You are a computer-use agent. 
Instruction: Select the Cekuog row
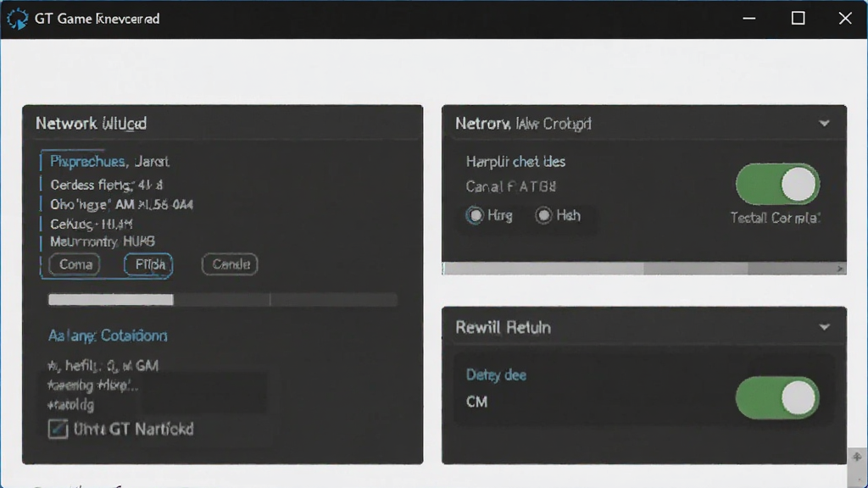92,224
